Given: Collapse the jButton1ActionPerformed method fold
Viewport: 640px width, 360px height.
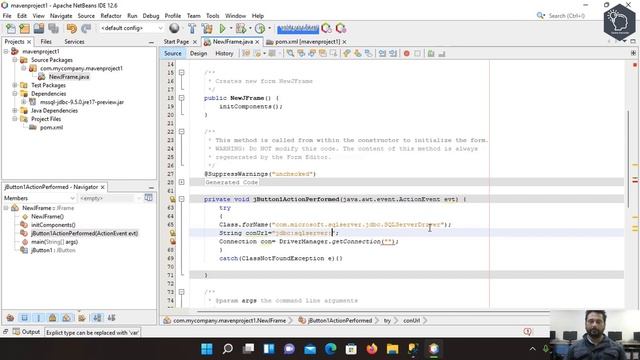Looking at the screenshot, I should point(182,199).
